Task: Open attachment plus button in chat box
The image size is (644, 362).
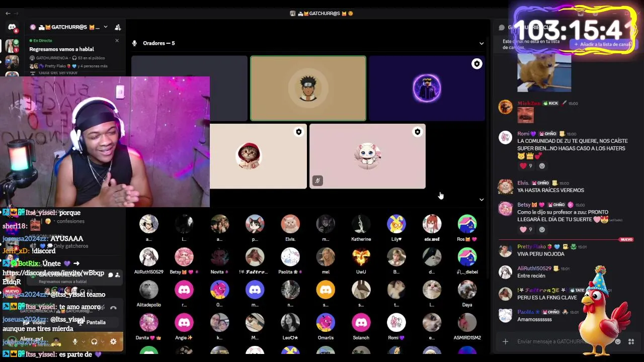Action: pyautogui.click(x=505, y=342)
